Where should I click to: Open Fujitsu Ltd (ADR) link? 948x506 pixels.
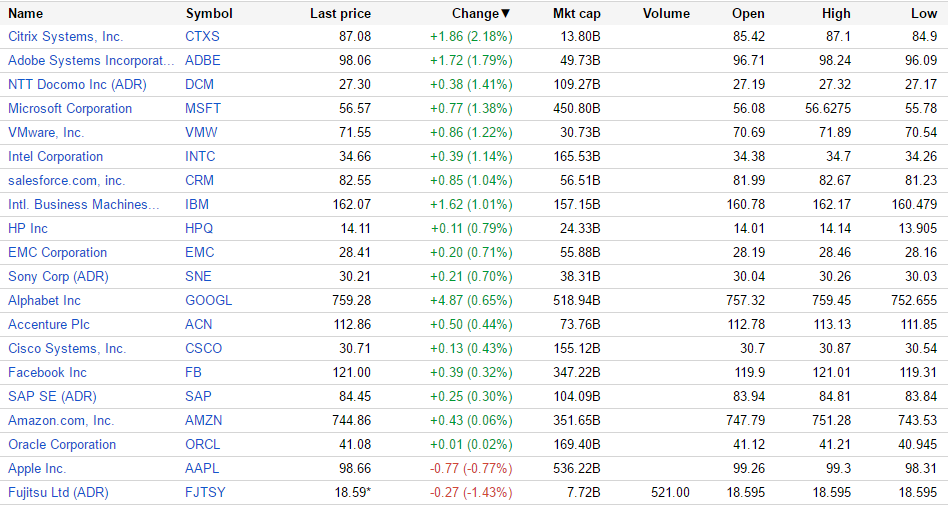58,492
